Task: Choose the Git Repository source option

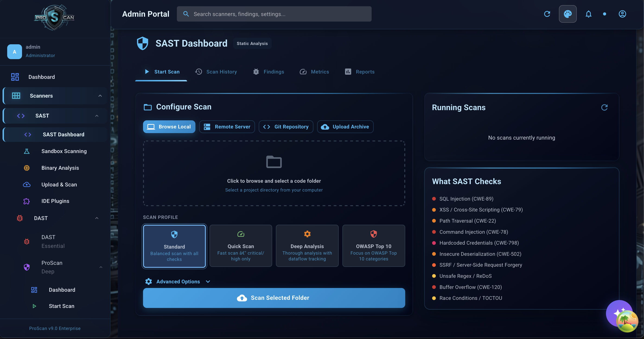Action: pos(286,127)
